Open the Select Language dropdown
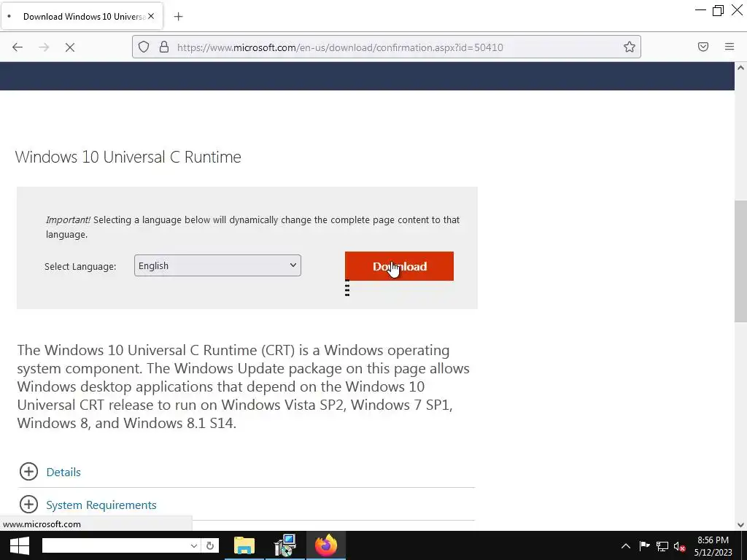This screenshot has width=747, height=560. tap(217, 265)
